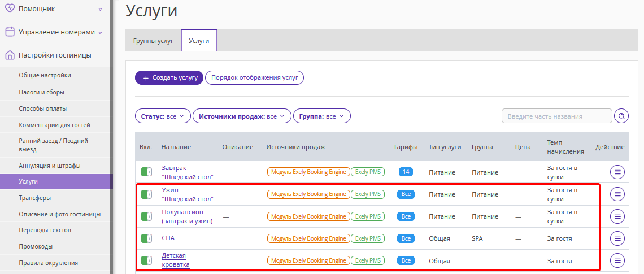Open the Группа filter dropdown
Screen dimensions: 644x274
coord(321,116)
